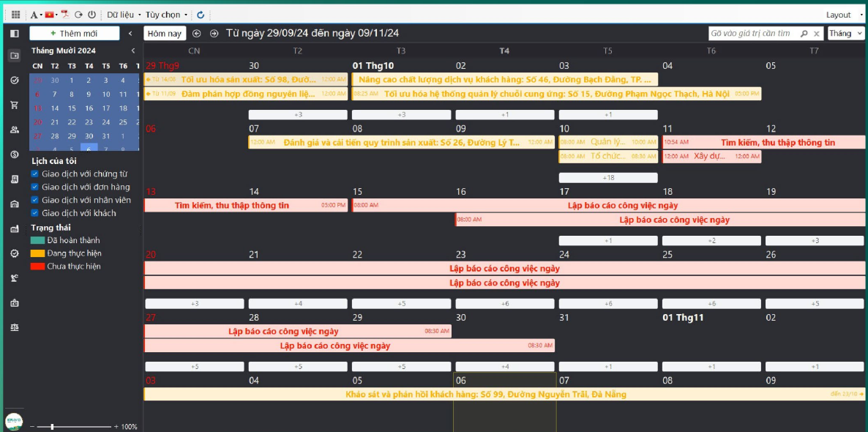The height and width of the screenshot is (432, 868).
Task: Click the power/logout icon in toolbar
Action: (91, 15)
